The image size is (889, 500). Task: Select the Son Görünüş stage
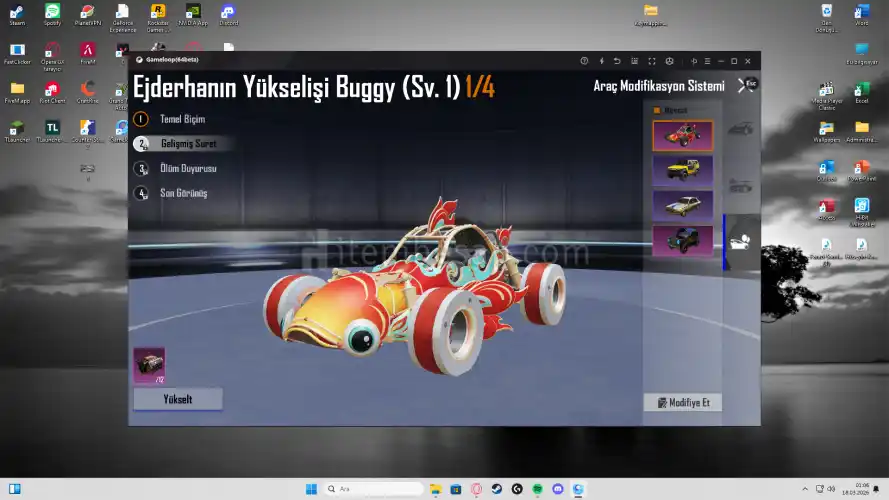[x=183, y=192]
